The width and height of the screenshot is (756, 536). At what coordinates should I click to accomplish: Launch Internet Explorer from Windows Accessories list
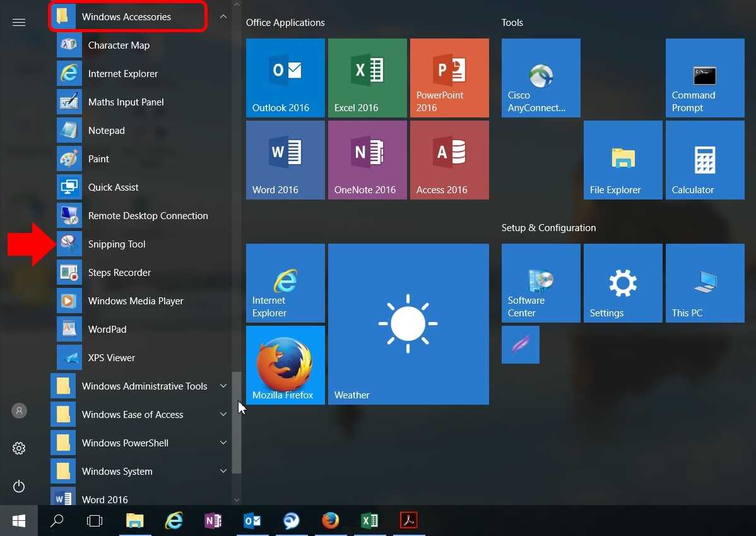[x=140, y=74]
